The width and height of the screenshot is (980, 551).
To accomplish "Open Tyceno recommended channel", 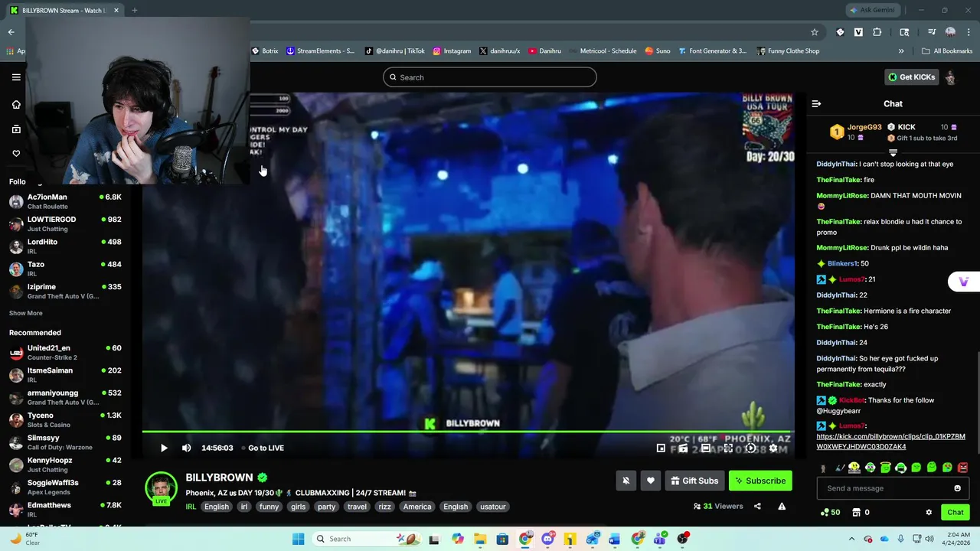I will tap(65, 420).
